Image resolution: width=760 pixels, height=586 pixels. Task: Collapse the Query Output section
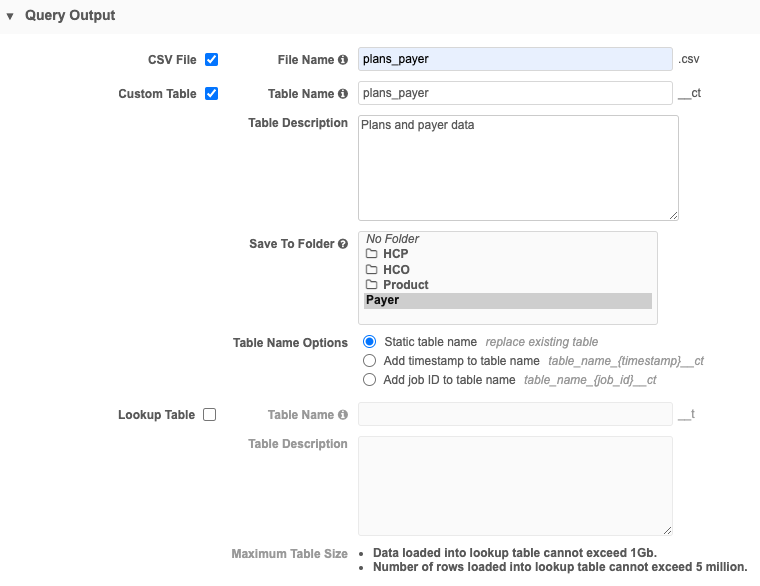[x=10, y=16]
